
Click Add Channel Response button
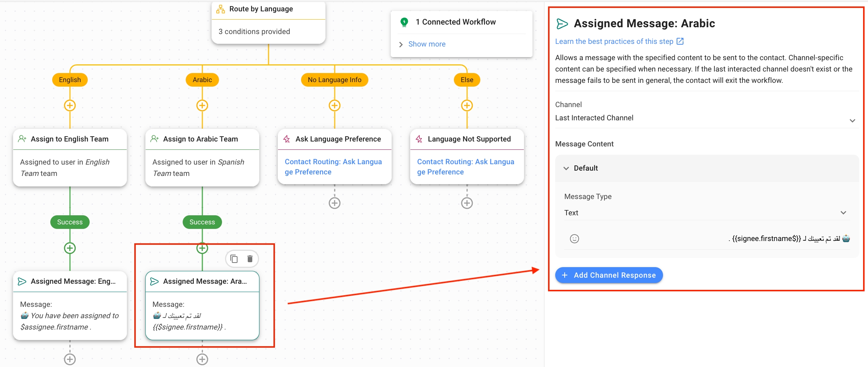pyautogui.click(x=609, y=275)
